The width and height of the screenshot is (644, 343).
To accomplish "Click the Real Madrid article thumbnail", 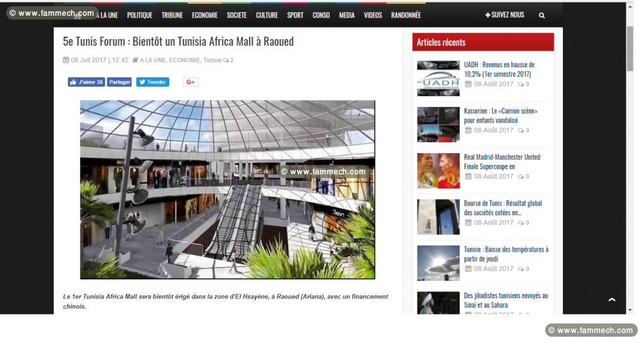I will [x=438, y=171].
